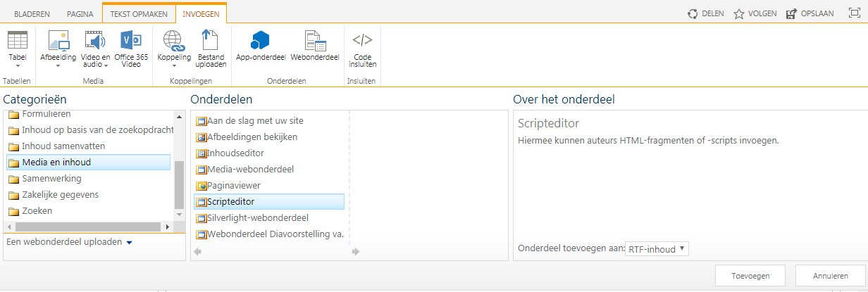Open the Afbeelding insert icon
The image size is (868, 292).
[58, 40]
